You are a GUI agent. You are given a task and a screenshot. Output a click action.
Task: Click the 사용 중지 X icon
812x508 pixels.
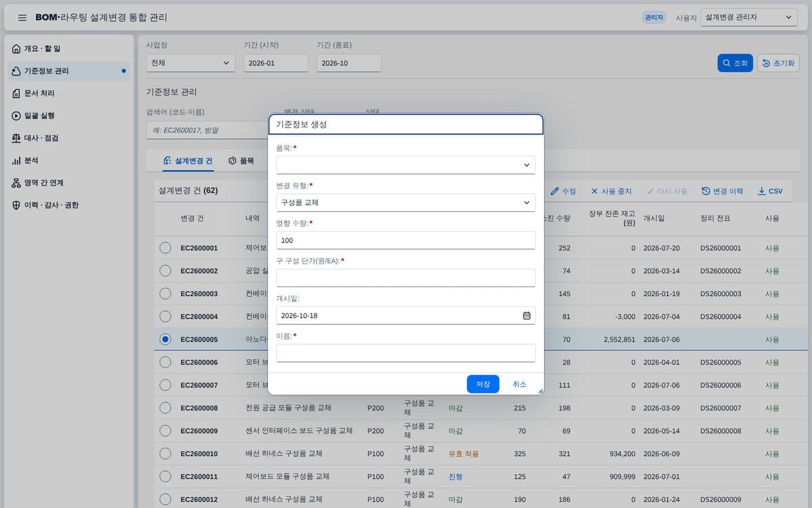(594, 191)
